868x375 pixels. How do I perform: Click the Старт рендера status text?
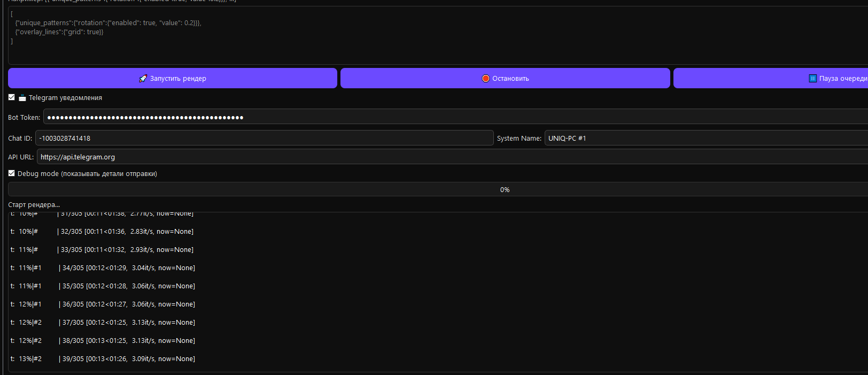click(x=34, y=205)
